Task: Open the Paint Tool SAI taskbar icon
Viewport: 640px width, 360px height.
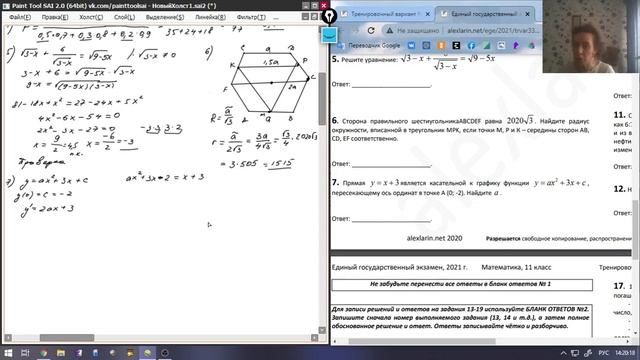Action: pos(148,353)
